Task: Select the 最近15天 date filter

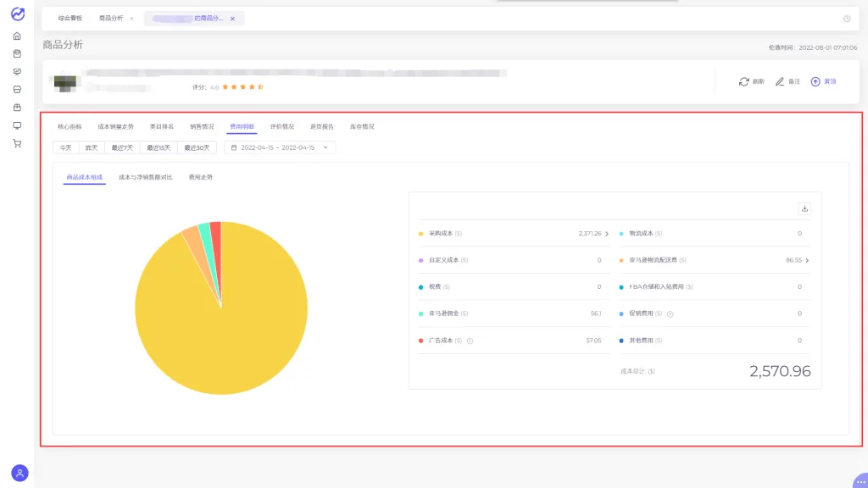Action: 159,147
